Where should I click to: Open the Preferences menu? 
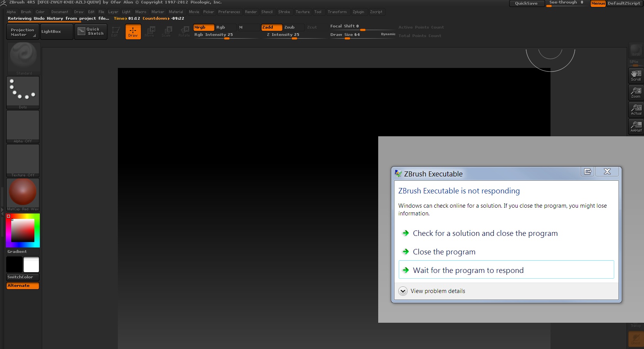(x=229, y=12)
